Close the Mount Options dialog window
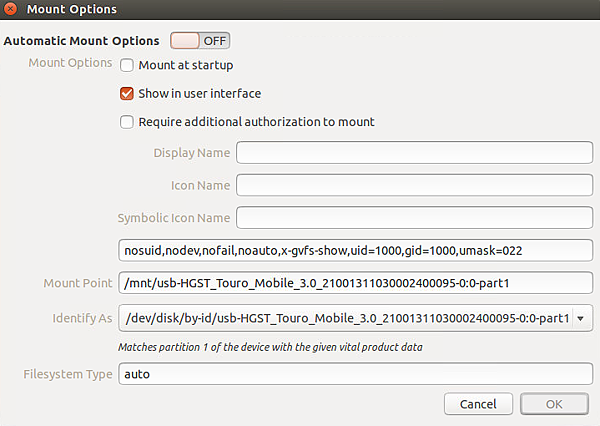The height and width of the screenshot is (426, 600). (10, 9)
